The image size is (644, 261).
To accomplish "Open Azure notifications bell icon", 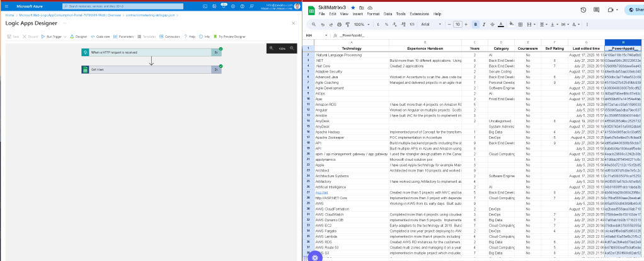I will (224, 6).
